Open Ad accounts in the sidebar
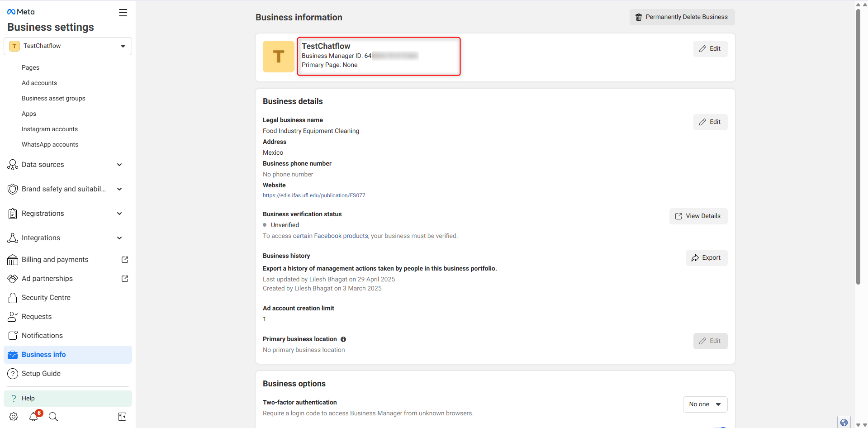The height and width of the screenshot is (428, 868). (x=39, y=83)
